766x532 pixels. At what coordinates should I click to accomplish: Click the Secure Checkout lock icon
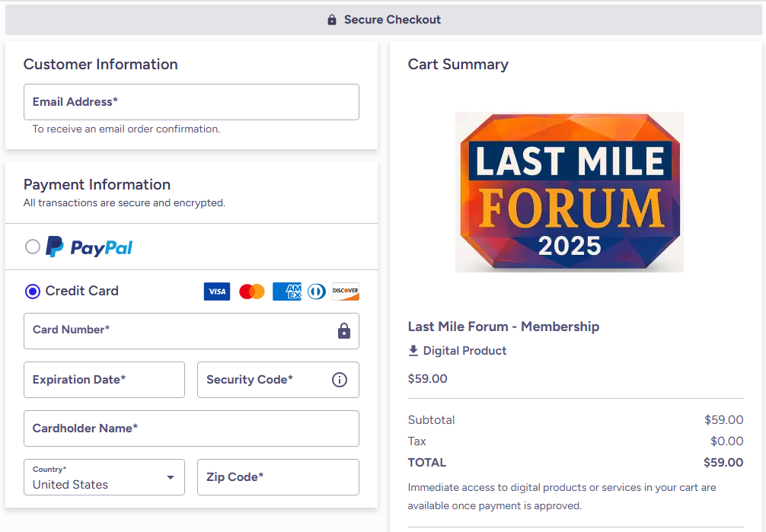click(x=332, y=20)
